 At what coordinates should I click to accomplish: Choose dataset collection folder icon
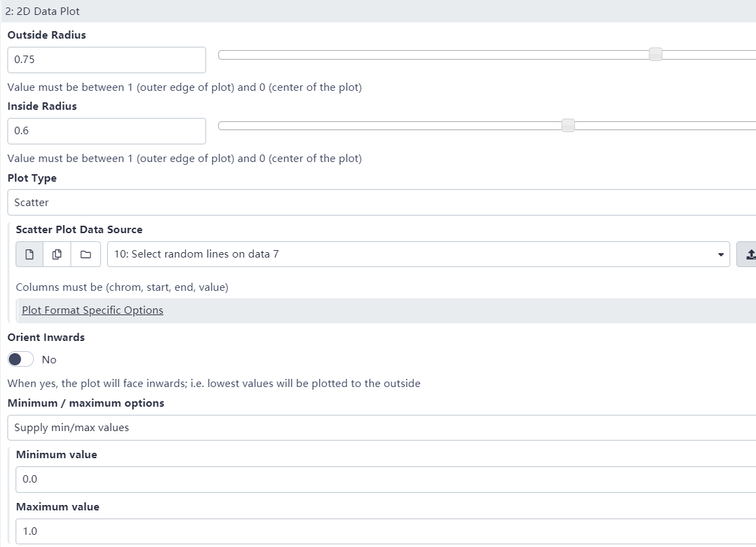(85, 254)
